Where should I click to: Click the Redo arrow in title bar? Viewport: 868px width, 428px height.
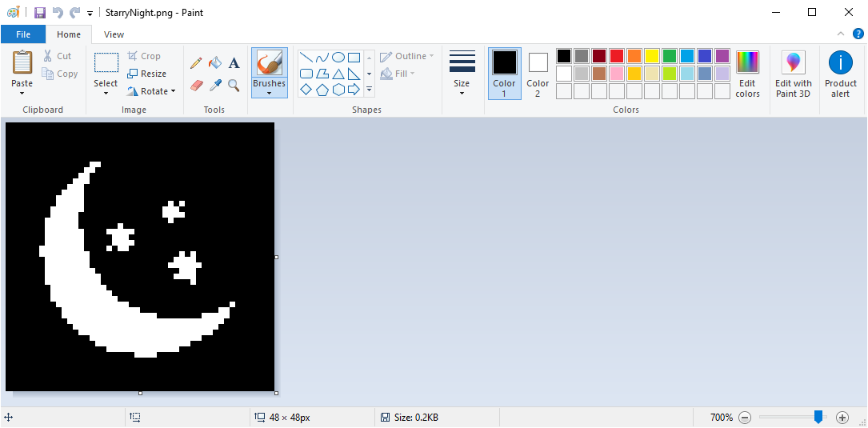coord(74,12)
